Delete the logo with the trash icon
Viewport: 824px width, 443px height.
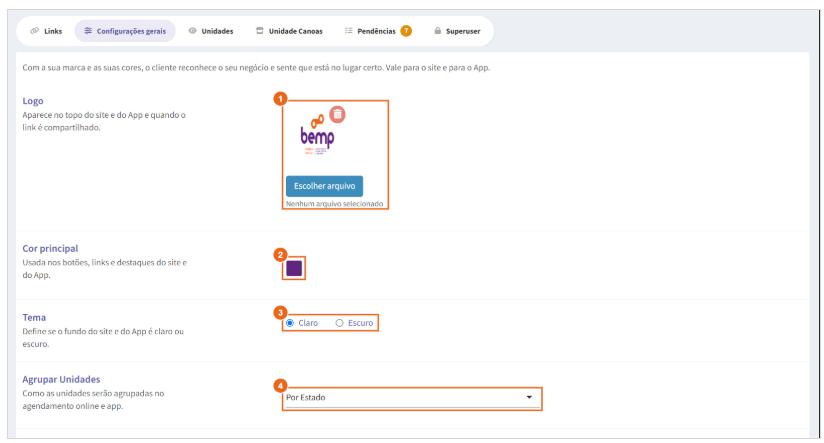(x=337, y=114)
